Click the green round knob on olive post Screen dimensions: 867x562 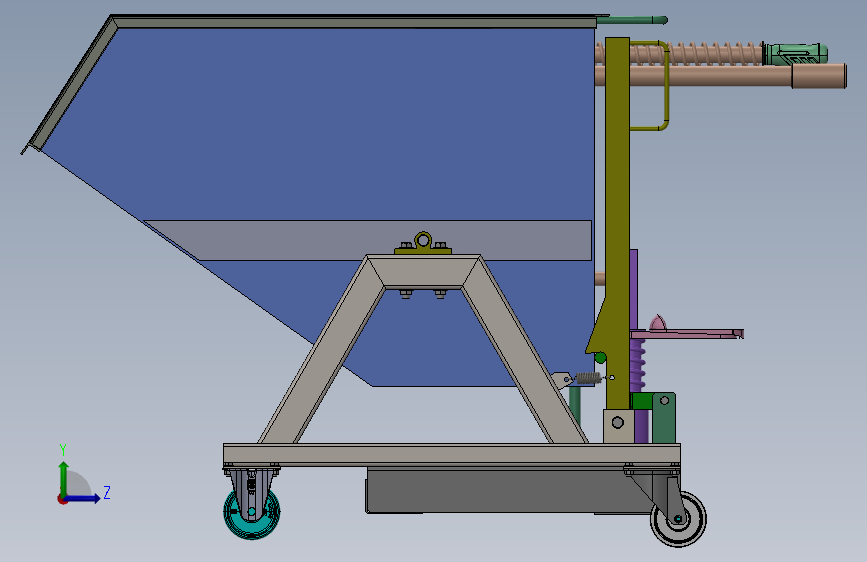[600, 358]
